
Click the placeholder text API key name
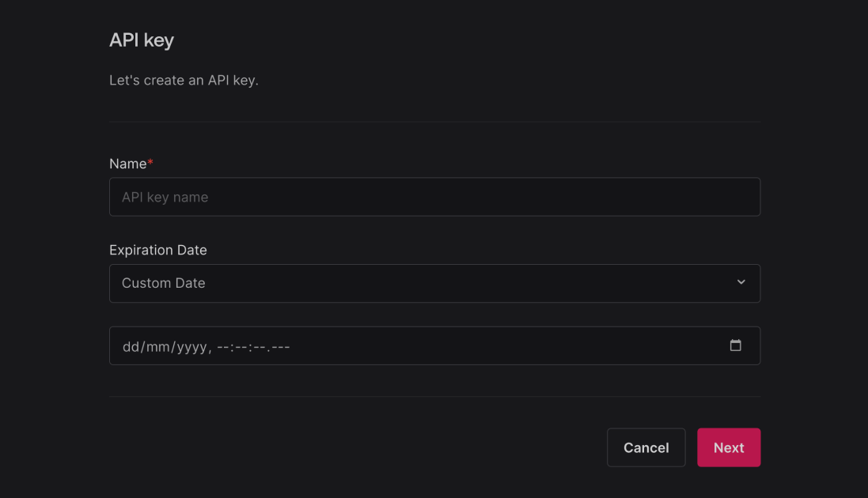165,197
